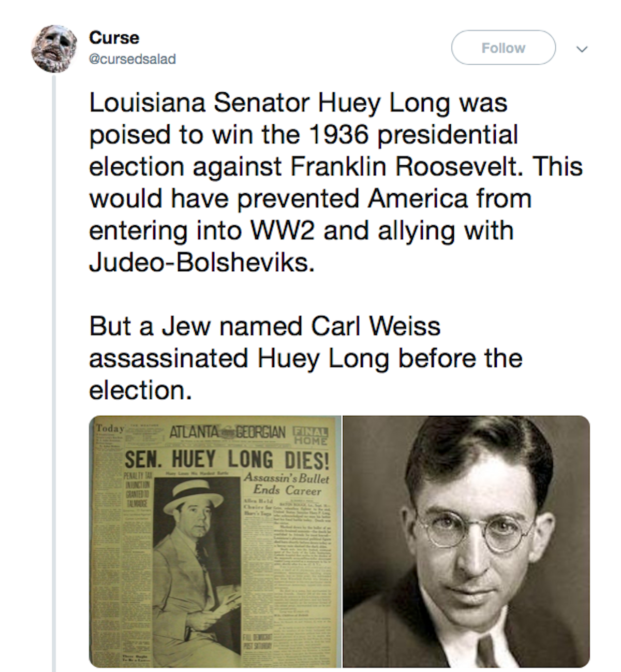The width and height of the screenshot is (621, 672).
Task: Click the Atlanta Georgian masthead in the image
Action: coord(227,432)
